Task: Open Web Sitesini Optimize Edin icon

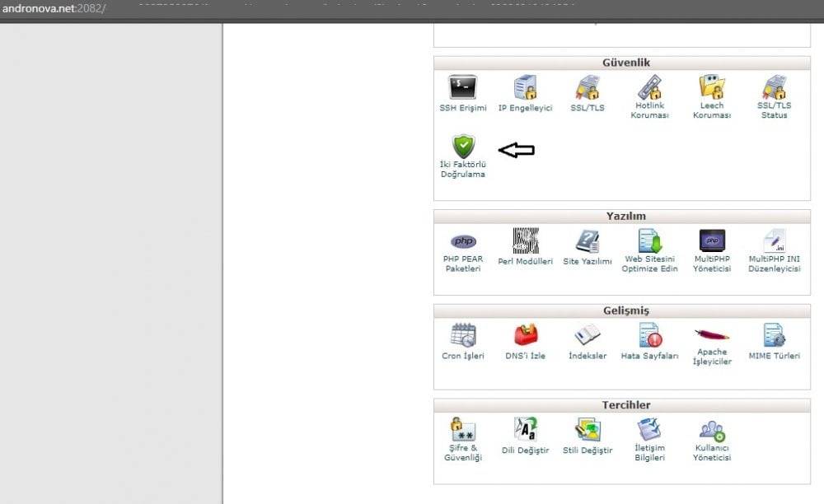Action: coord(649,240)
